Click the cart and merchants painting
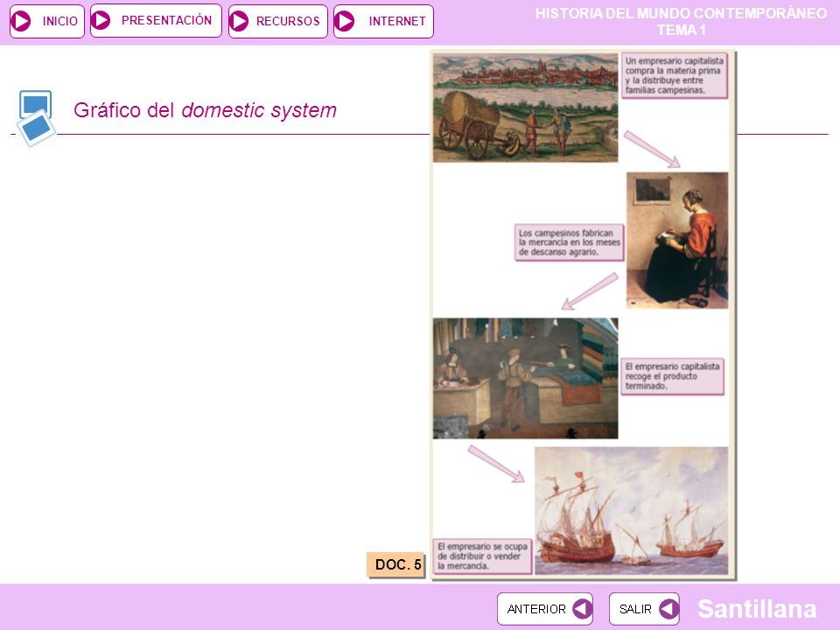Screen dimensions: 840x630 (x=526, y=107)
